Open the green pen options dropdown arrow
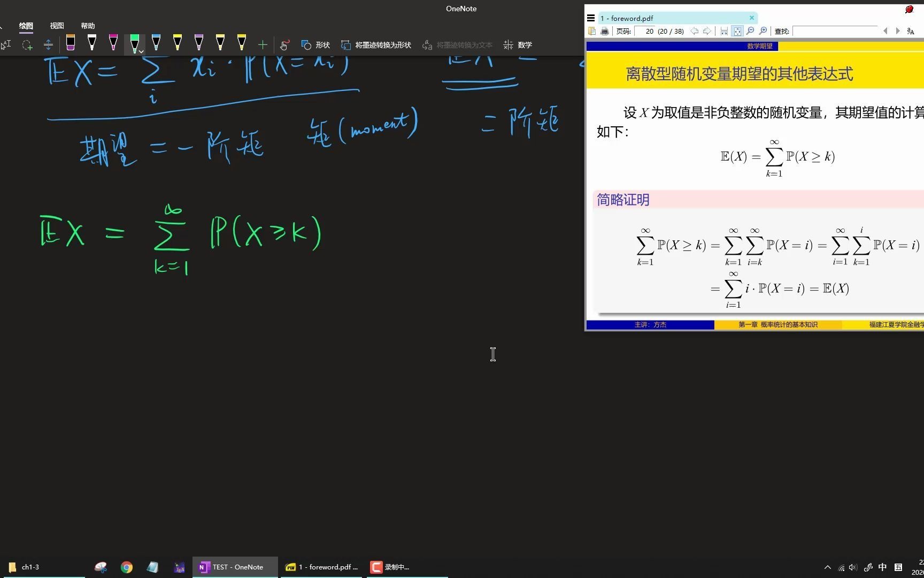Image resolution: width=924 pixels, height=578 pixels. coord(141,51)
